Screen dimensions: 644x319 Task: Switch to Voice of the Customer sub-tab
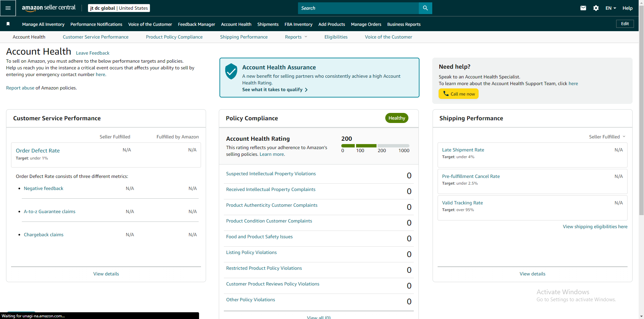pos(388,37)
